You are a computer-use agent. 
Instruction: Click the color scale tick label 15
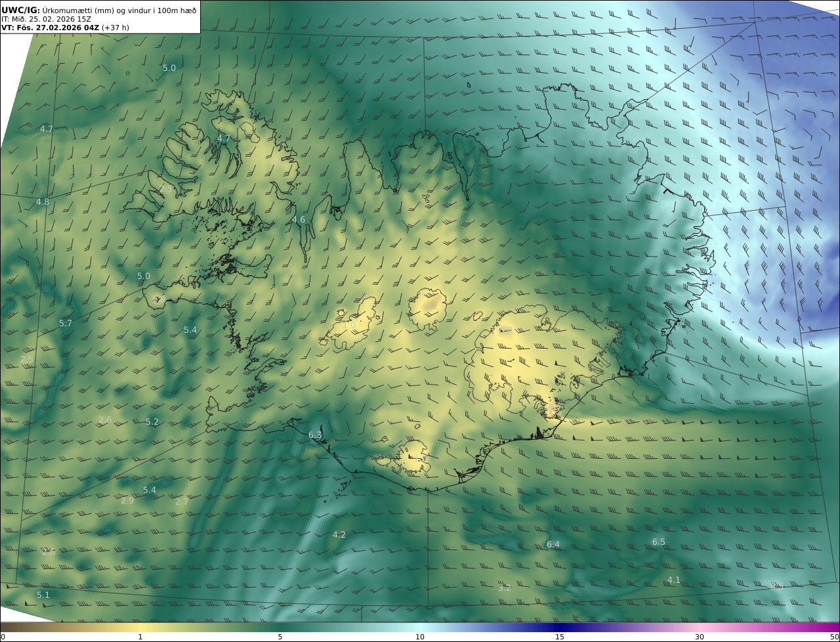coord(560,637)
